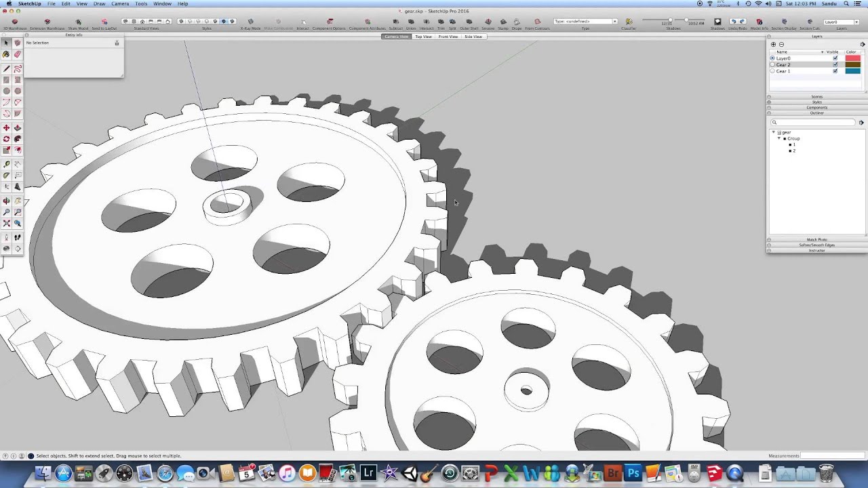Open the File menu
The height and width of the screenshot is (488, 868).
51,3
